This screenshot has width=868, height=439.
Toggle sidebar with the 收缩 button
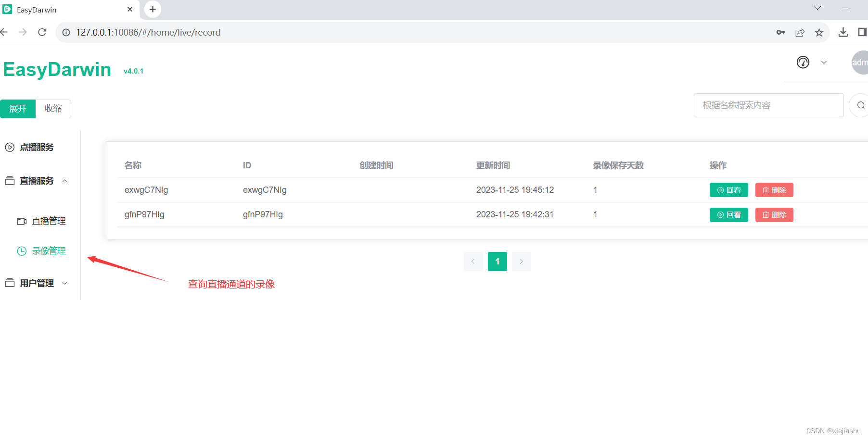click(53, 109)
